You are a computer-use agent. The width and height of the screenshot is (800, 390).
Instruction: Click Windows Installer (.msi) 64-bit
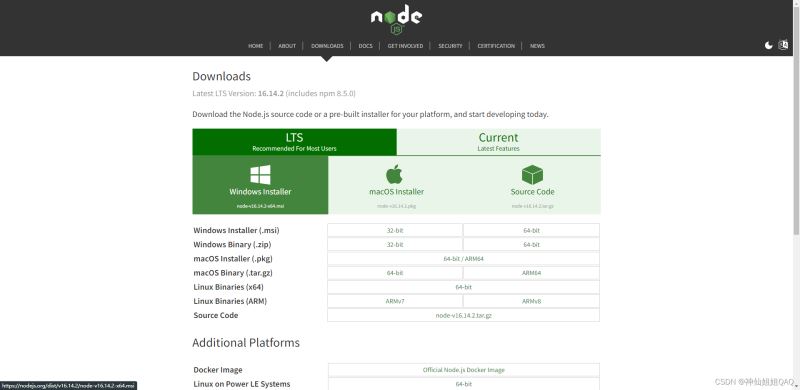click(x=531, y=230)
